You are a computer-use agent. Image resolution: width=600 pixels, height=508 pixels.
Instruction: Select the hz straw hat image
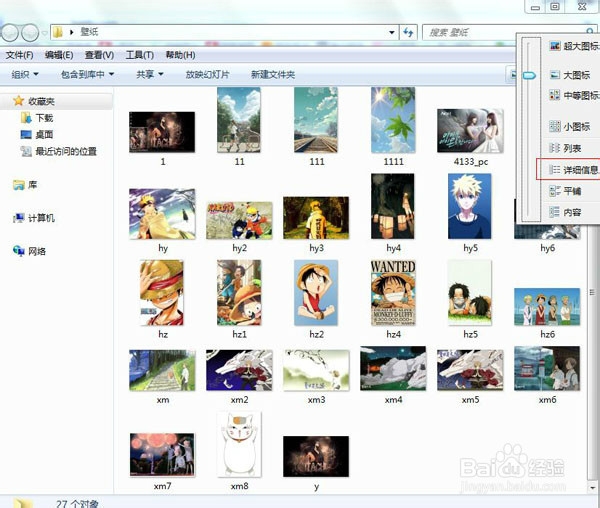tap(161, 293)
